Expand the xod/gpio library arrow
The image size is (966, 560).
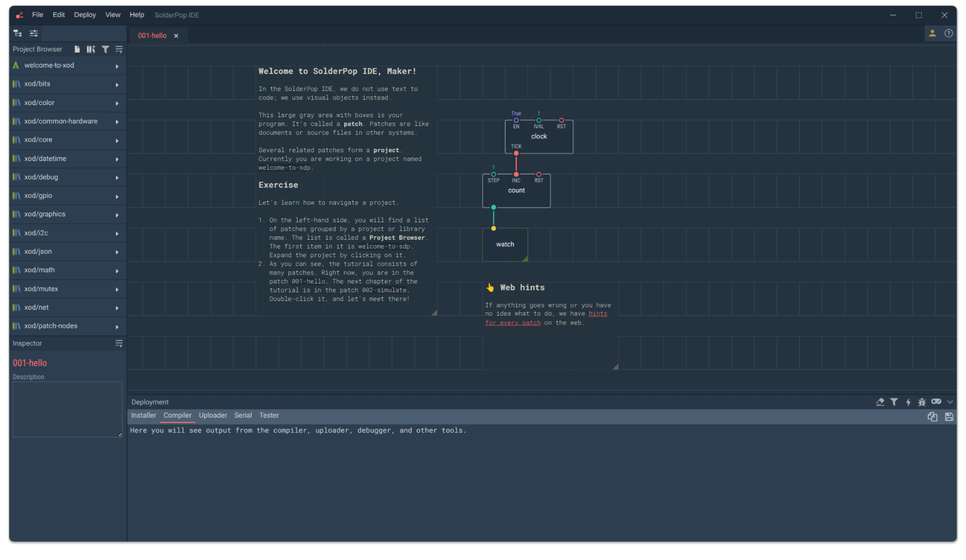117,197
